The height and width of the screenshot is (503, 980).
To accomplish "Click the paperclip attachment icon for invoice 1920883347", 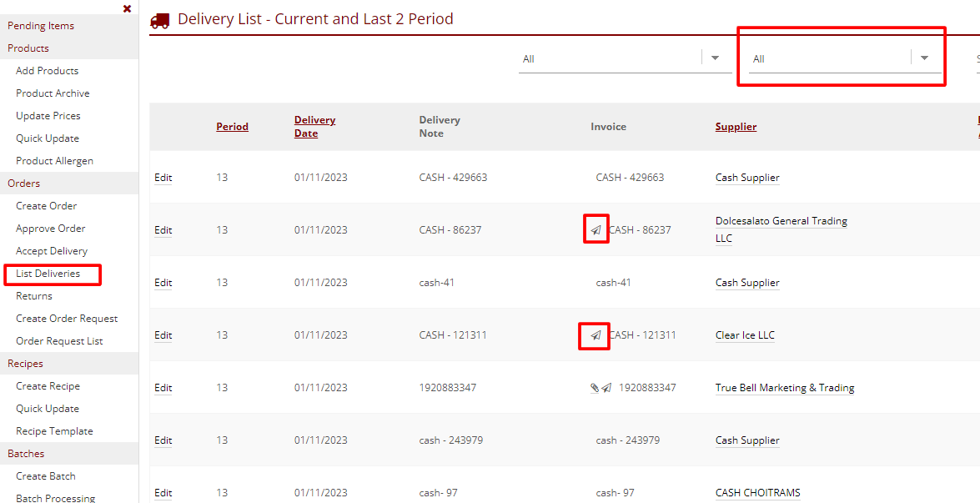I will coord(595,388).
